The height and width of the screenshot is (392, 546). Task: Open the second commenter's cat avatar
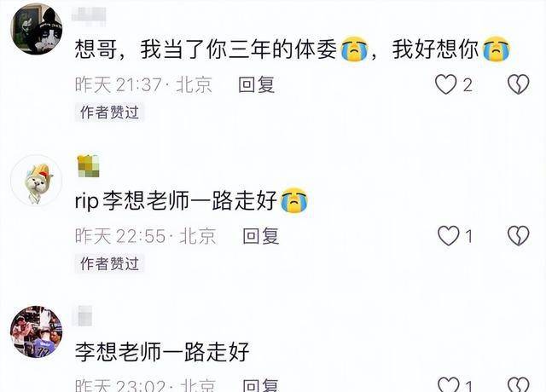[x=37, y=181]
